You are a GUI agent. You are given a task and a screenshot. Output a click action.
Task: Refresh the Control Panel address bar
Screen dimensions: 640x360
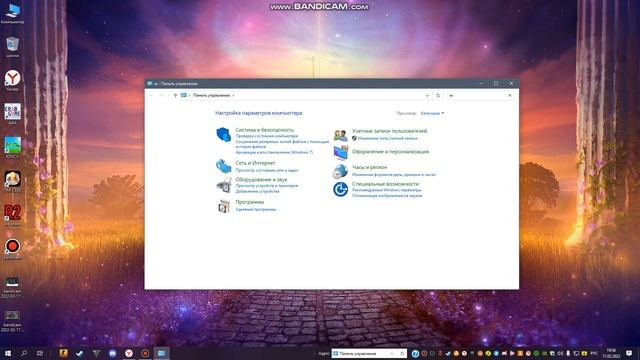click(x=438, y=95)
